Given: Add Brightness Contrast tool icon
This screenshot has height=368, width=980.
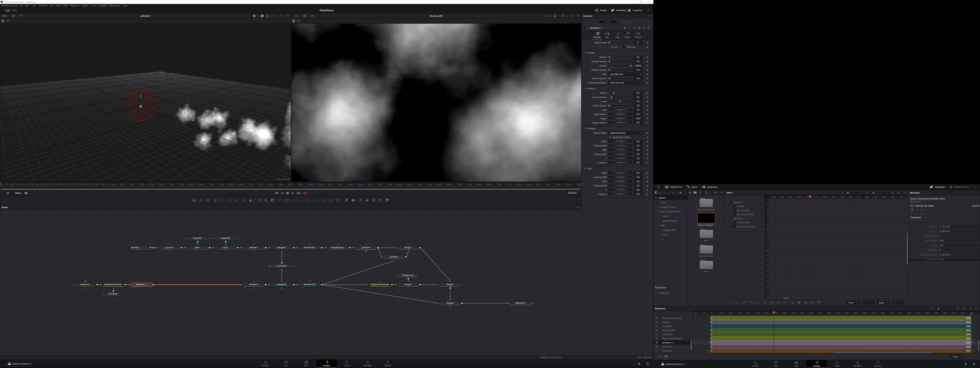Looking at the screenshot, I should (244, 200).
